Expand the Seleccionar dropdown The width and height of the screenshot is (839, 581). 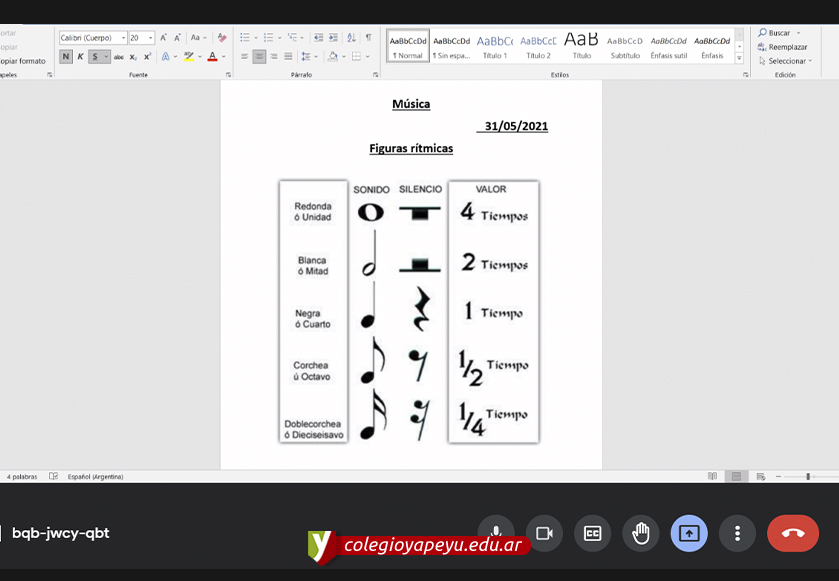[787, 61]
